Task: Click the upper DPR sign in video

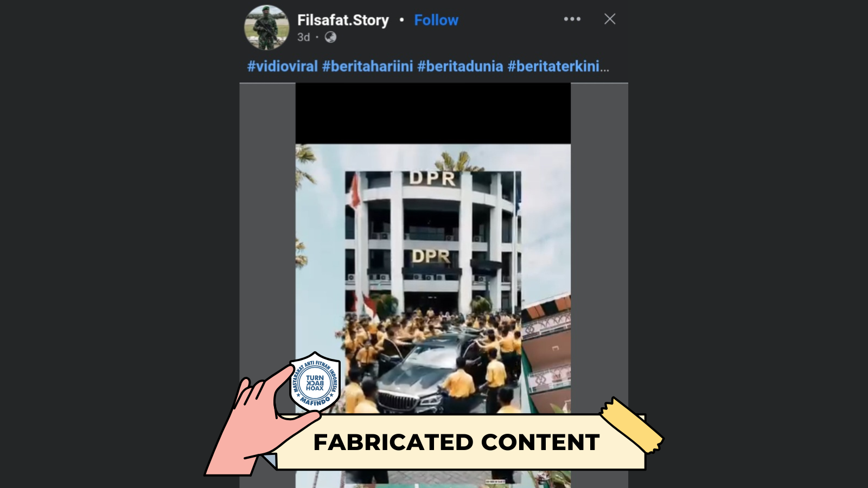Action: (432, 178)
